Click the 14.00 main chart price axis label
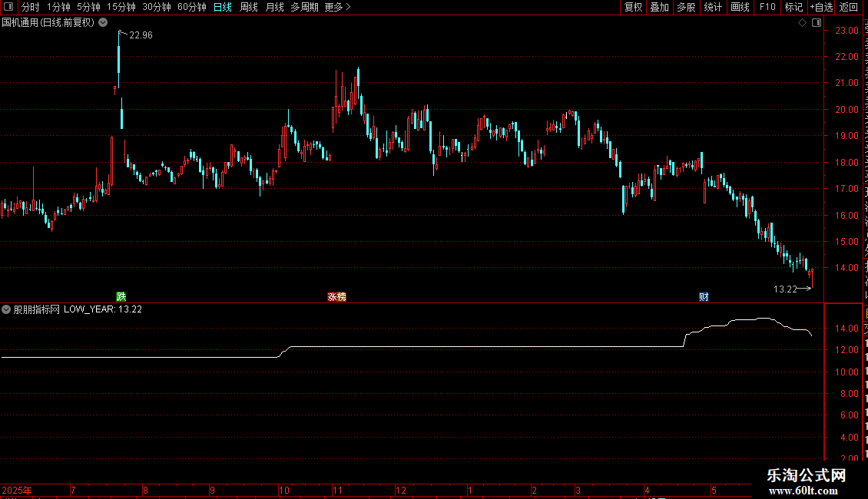Screen dimensions: 868x499 pyautogui.click(x=847, y=268)
